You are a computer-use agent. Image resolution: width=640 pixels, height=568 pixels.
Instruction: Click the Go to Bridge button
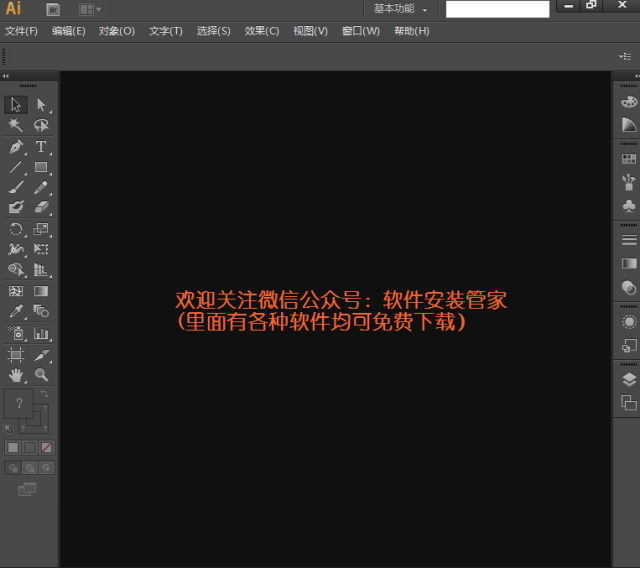point(53,9)
